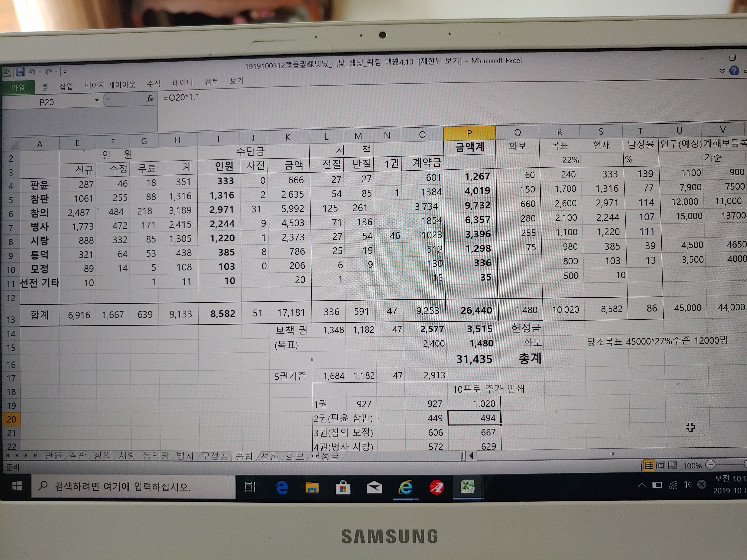Open the Undo history dropdown arrow
The image size is (747, 560).
click(x=39, y=72)
